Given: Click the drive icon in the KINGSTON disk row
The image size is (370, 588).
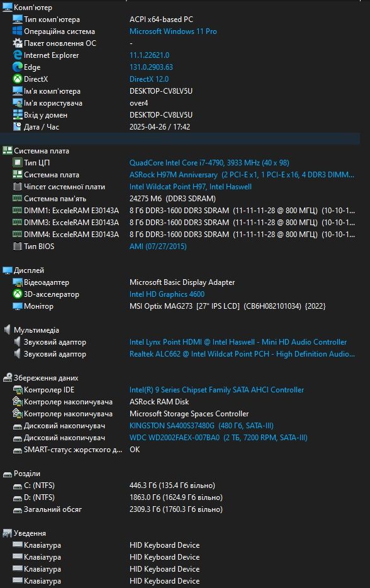Looking at the screenshot, I should pyautogui.click(x=17, y=426).
